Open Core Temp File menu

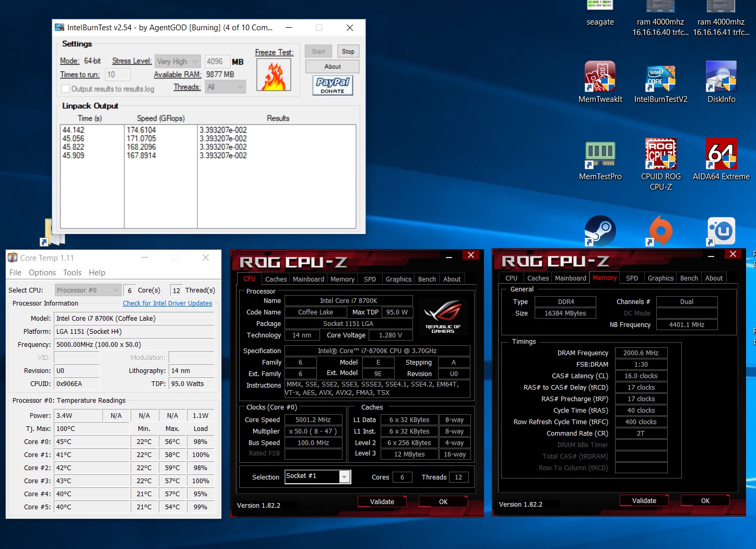(x=15, y=273)
